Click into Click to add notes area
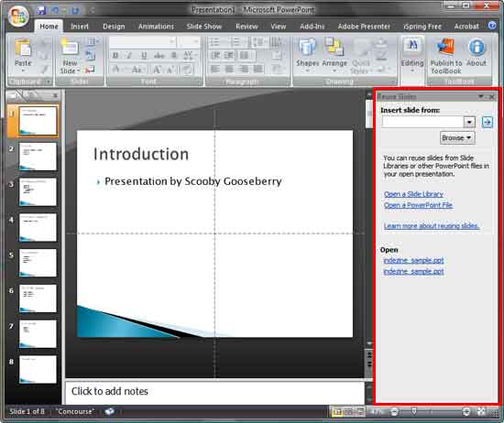 (x=214, y=393)
